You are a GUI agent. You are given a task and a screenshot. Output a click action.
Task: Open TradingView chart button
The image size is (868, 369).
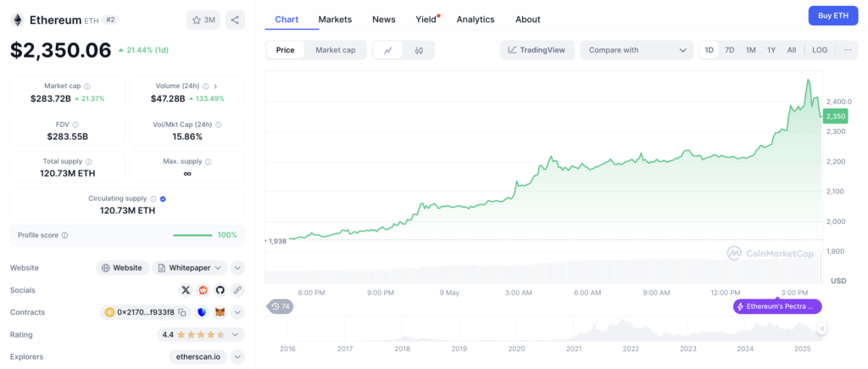(537, 50)
